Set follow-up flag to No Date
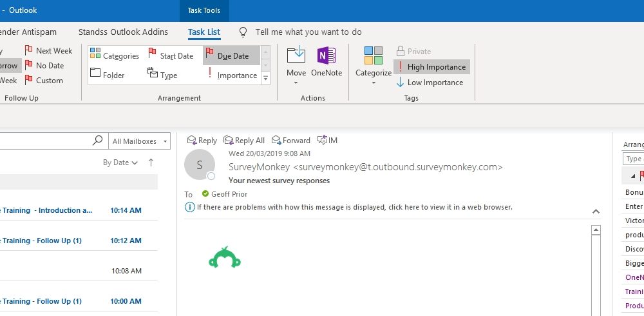The height and width of the screenshot is (316, 644). tap(44, 65)
